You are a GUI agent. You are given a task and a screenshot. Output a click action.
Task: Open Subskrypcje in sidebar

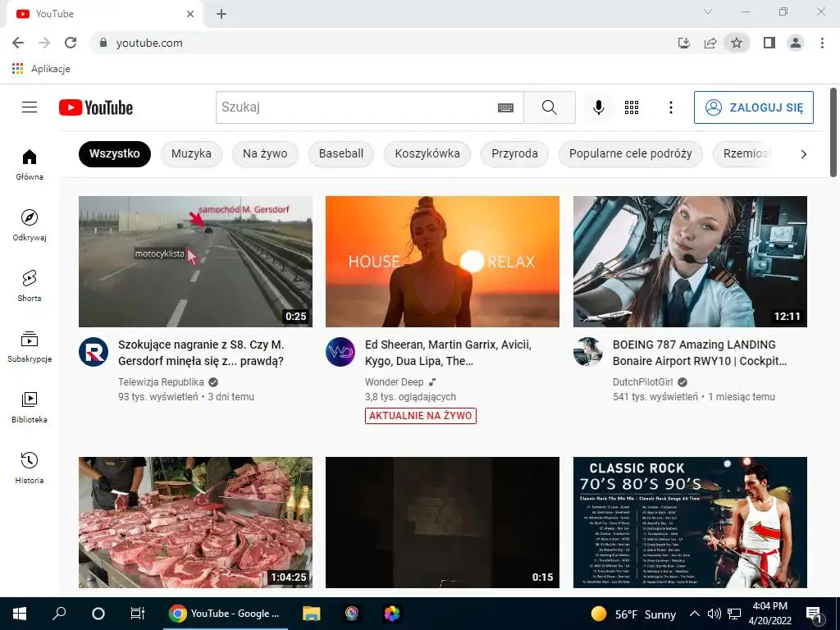pos(30,347)
